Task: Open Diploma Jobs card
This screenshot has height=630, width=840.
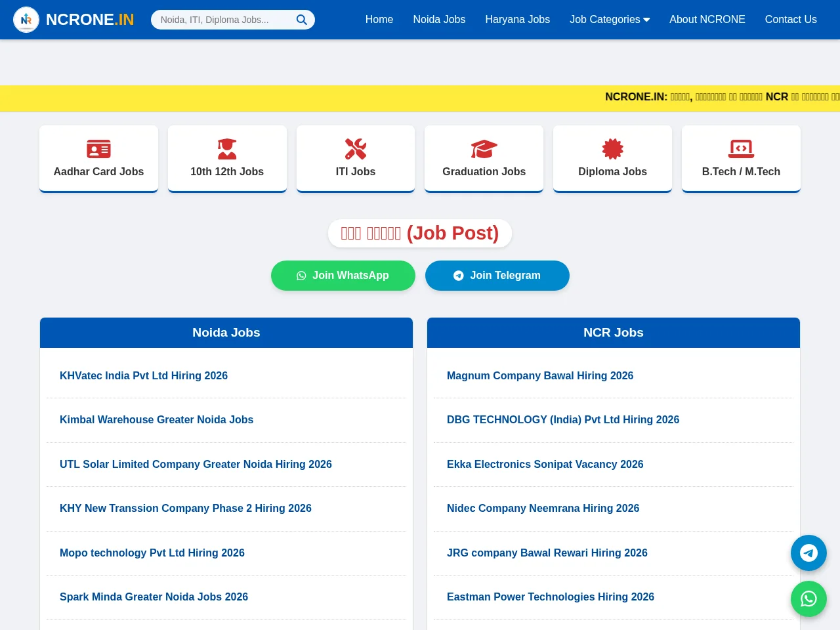Action: pyautogui.click(x=613, y=159)
